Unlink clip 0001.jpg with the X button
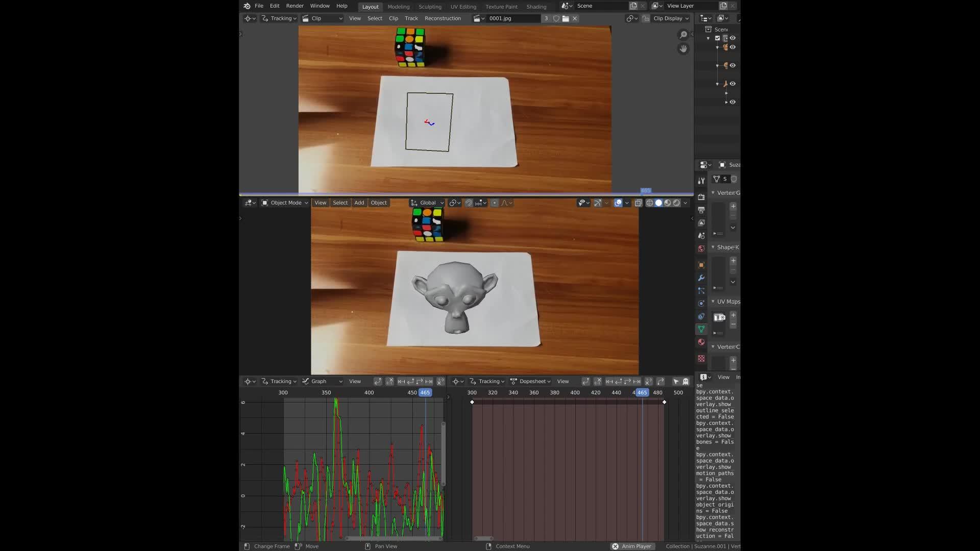The width and height of the screenshot is (980, 551). pos(574,18)
